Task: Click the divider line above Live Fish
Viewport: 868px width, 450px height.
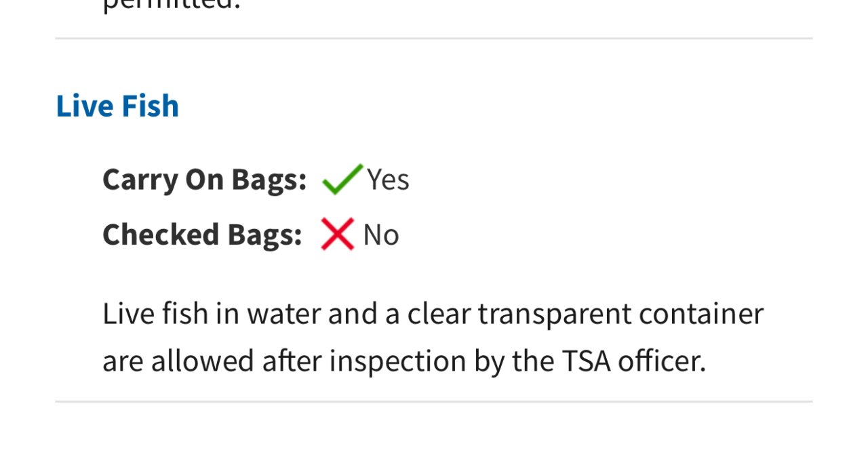Action: coord(434,39)
